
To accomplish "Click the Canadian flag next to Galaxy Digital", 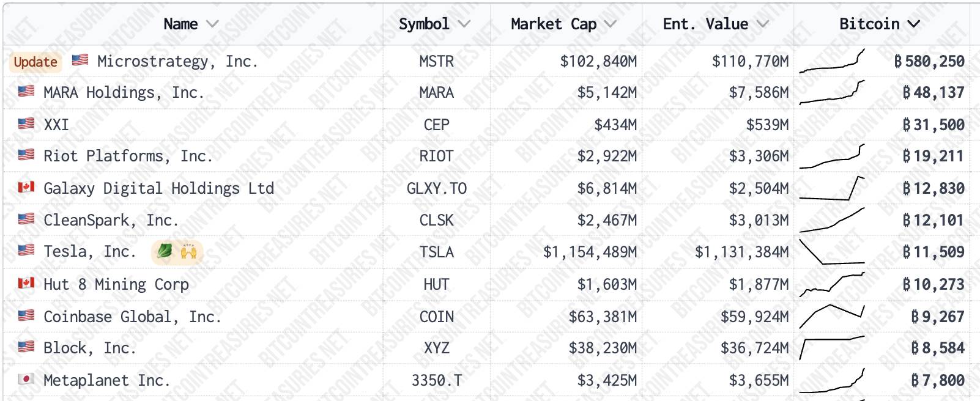I will click(x=26, y=187).
